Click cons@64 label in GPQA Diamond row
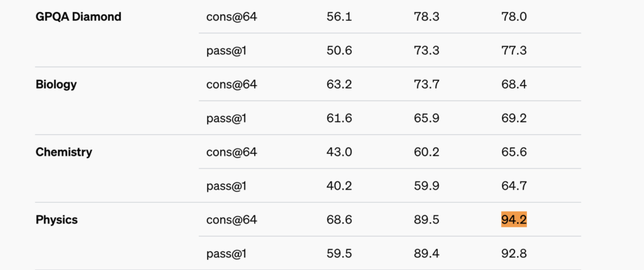Viewport: 644px width, 270px height. click(x=231, y=17)
